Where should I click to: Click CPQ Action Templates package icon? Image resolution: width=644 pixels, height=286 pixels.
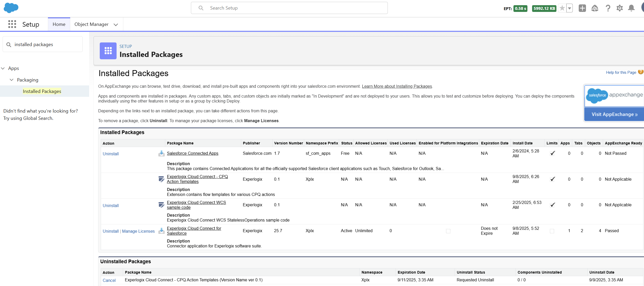(x=161, y=179)
